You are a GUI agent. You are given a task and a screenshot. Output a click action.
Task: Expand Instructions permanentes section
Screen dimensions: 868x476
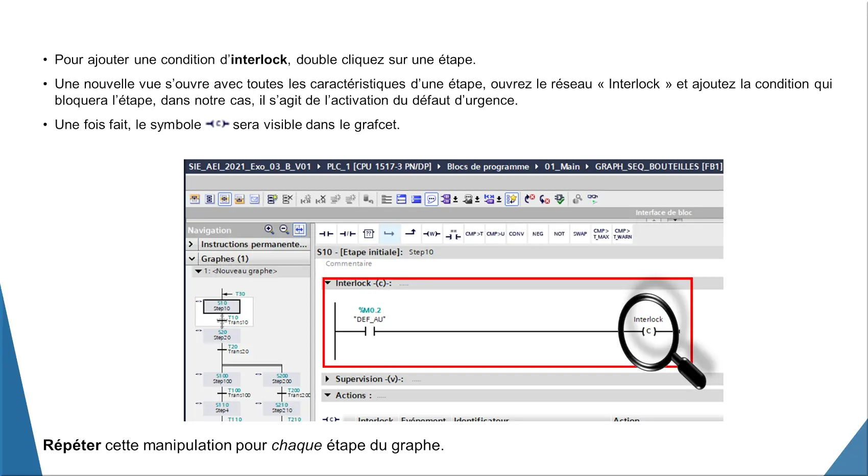(x=191, y=244)
